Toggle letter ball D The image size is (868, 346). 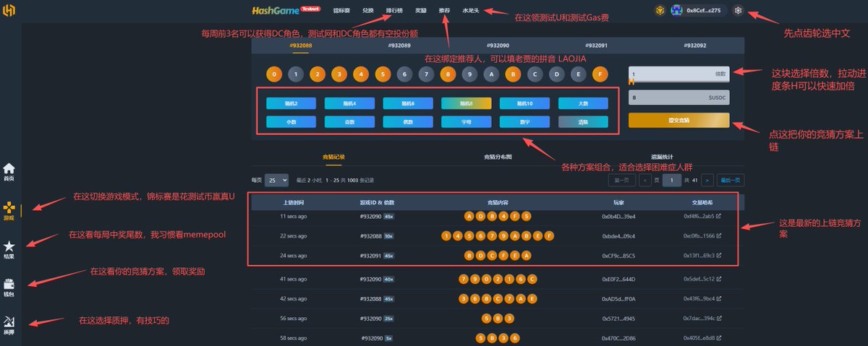[x=557, y=74]
